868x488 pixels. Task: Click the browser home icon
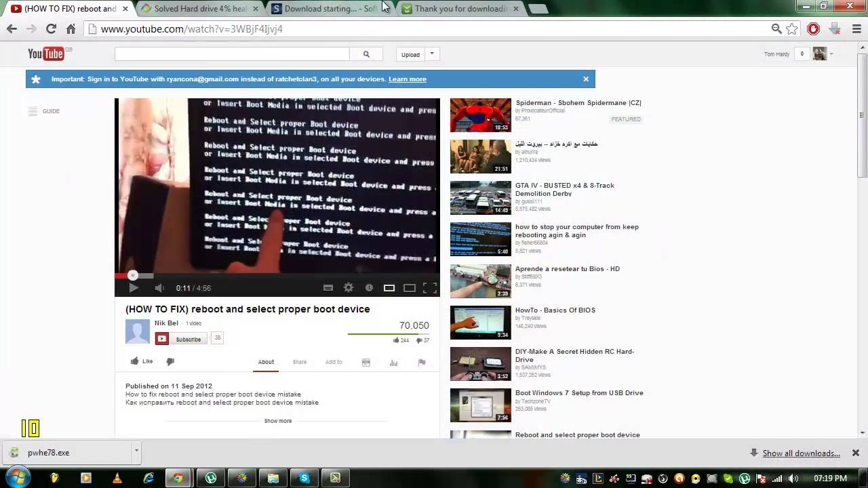coord(71,29)
